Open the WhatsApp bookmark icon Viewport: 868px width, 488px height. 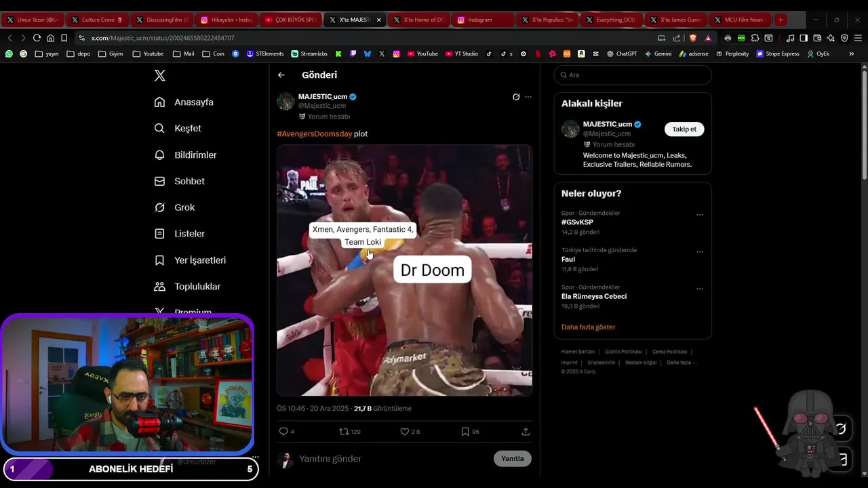9,54
